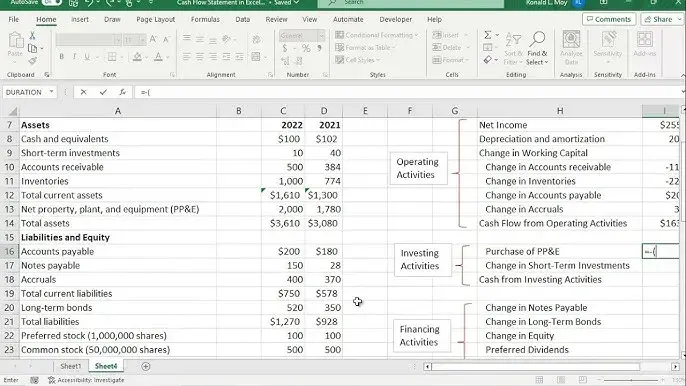
Task: Cancel formula entry with X icon
Action: click(83, 92)
